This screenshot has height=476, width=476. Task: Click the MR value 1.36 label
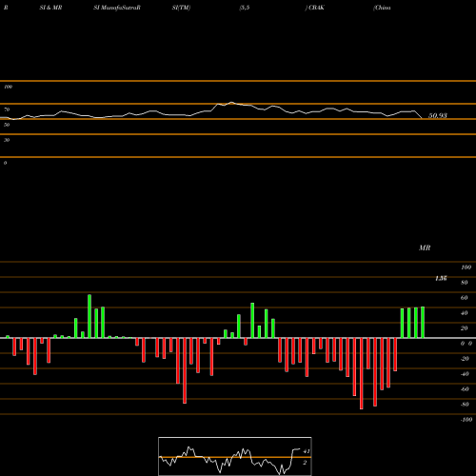[441, 278]
